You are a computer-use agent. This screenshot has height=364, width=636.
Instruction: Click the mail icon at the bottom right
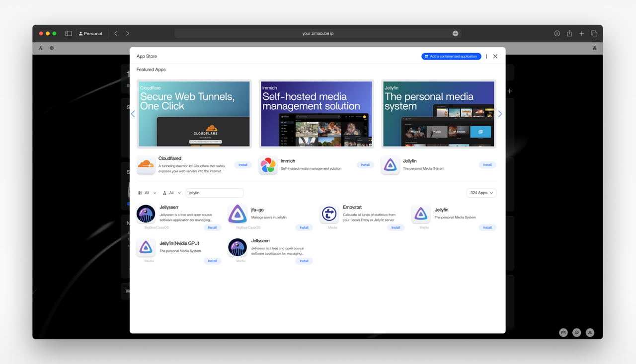[x=563, y=333]
